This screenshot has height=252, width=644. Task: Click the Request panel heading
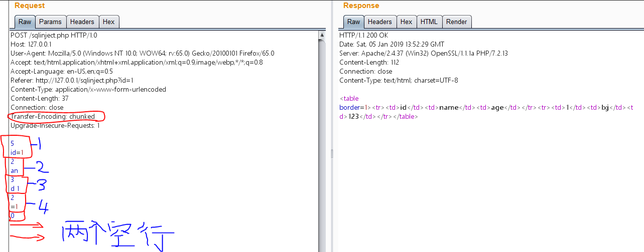(30, 6)
